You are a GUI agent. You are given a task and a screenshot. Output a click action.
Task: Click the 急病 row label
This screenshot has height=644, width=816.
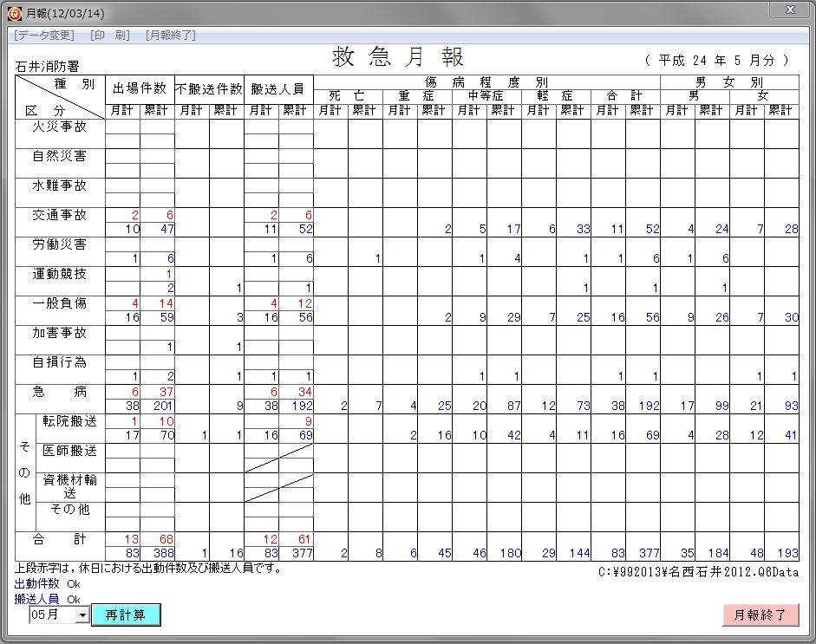(x=59, y=392)
